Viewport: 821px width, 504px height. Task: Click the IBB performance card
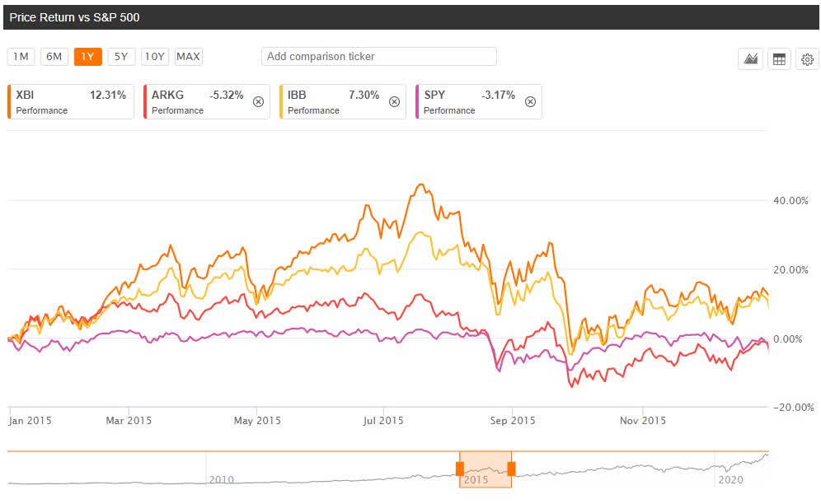tap(342, 101)
